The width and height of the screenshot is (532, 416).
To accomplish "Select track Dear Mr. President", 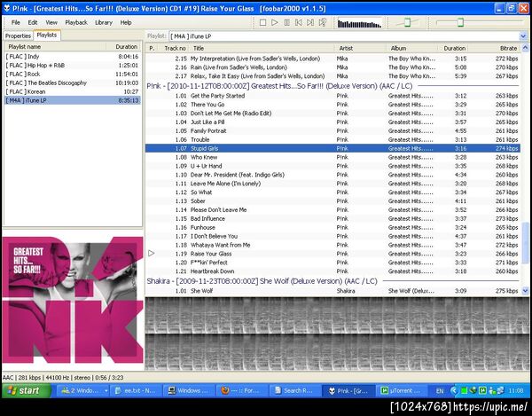I will (x=332, y=175).
